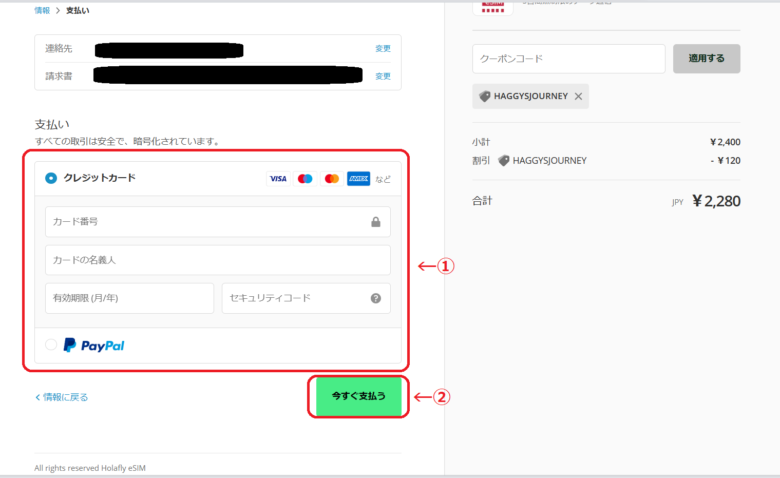Click the 小計 label

[481, 142]
